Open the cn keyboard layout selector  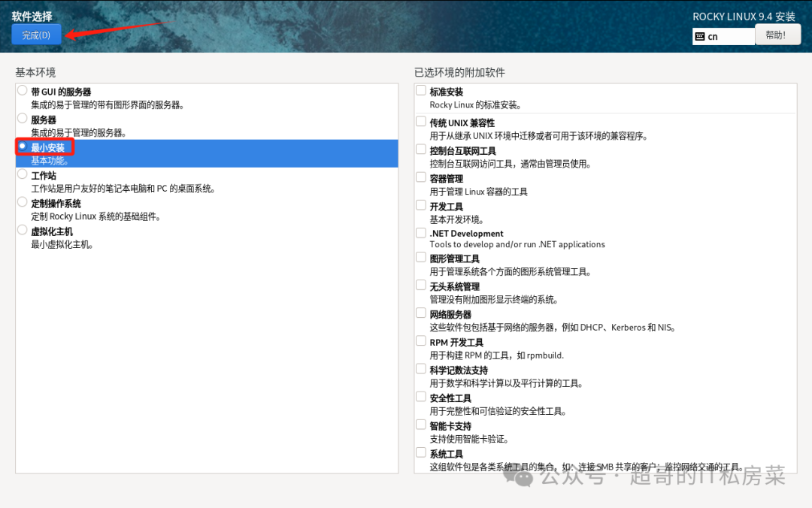tap(722, 35)
